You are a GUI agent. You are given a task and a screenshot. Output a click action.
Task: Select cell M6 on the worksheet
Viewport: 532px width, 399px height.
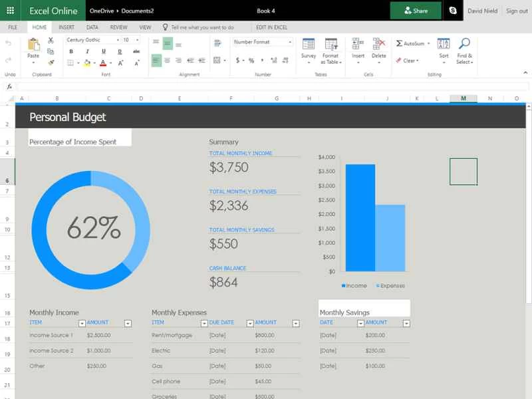[463, 171]
